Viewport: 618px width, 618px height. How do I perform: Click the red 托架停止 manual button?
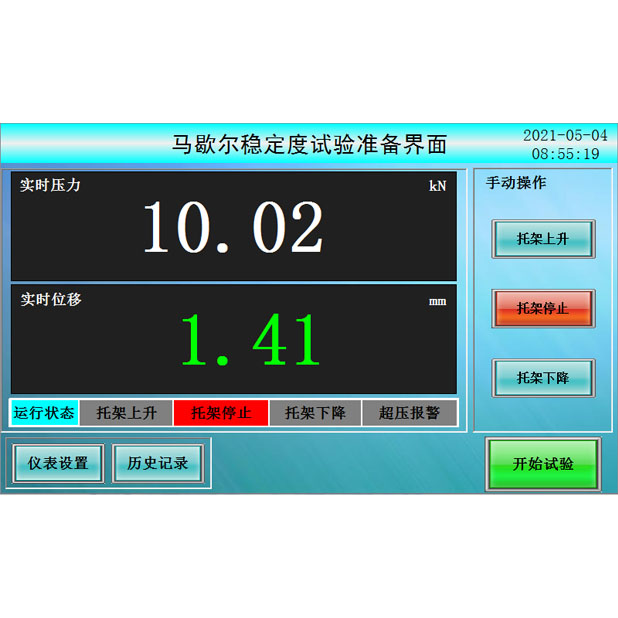543,308
